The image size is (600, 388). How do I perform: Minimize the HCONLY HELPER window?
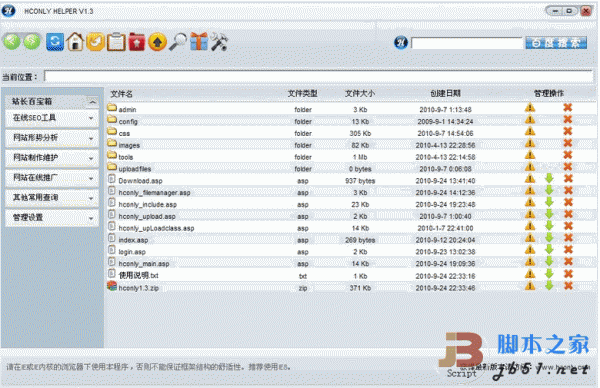[x=555, y=11]
